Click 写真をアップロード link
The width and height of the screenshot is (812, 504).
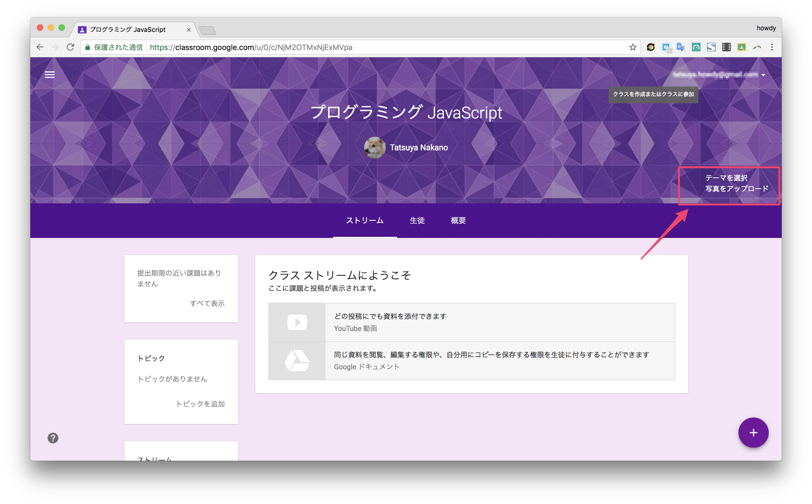pyautogui.click(x=737, y=189)
